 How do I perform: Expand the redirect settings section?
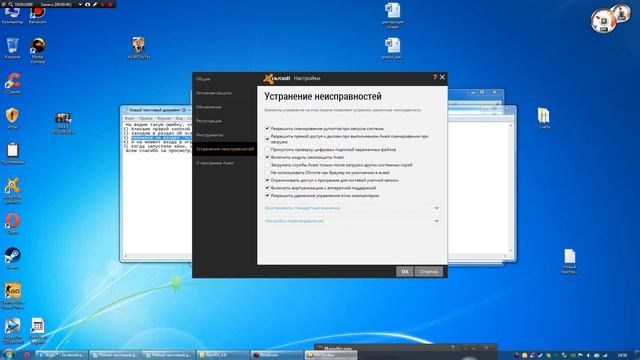[436, 221]
